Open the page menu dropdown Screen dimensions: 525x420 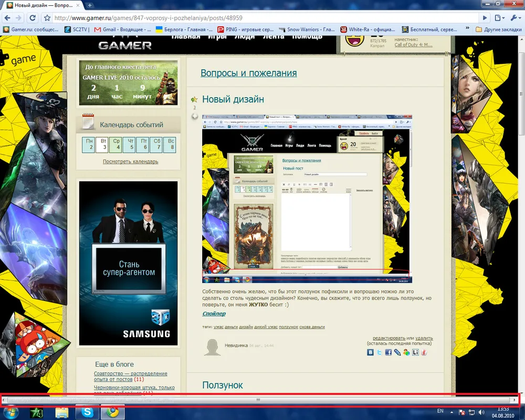point(499,18)
